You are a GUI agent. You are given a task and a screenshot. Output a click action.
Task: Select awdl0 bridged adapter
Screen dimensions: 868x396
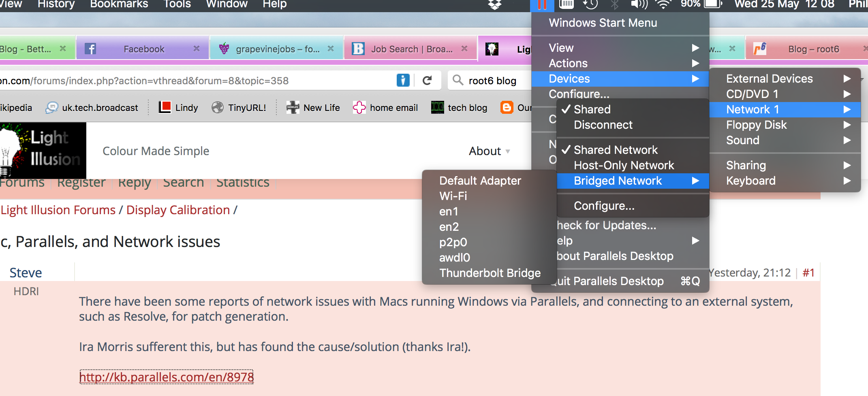489,258
